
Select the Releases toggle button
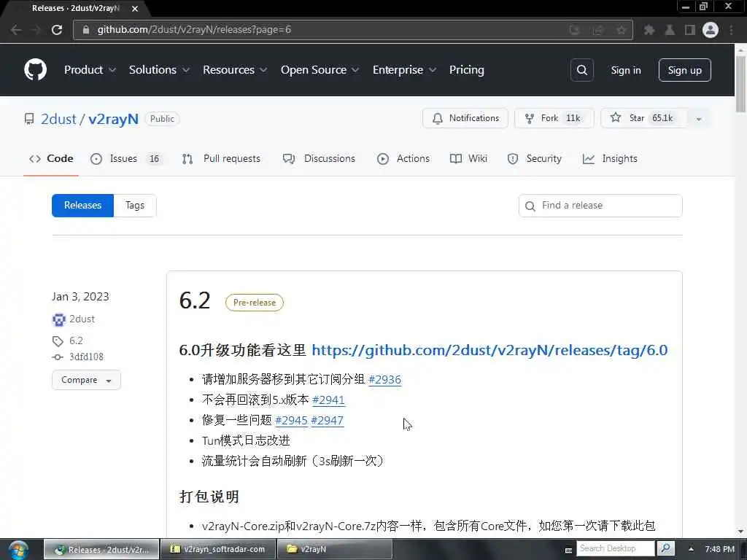click(x=83, y=206)
